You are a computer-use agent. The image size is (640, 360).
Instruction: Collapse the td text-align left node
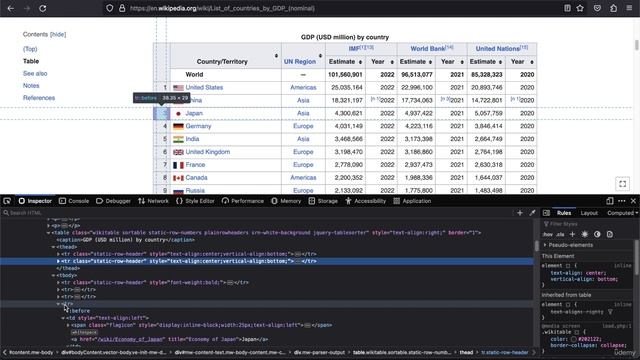click(63, 318)
